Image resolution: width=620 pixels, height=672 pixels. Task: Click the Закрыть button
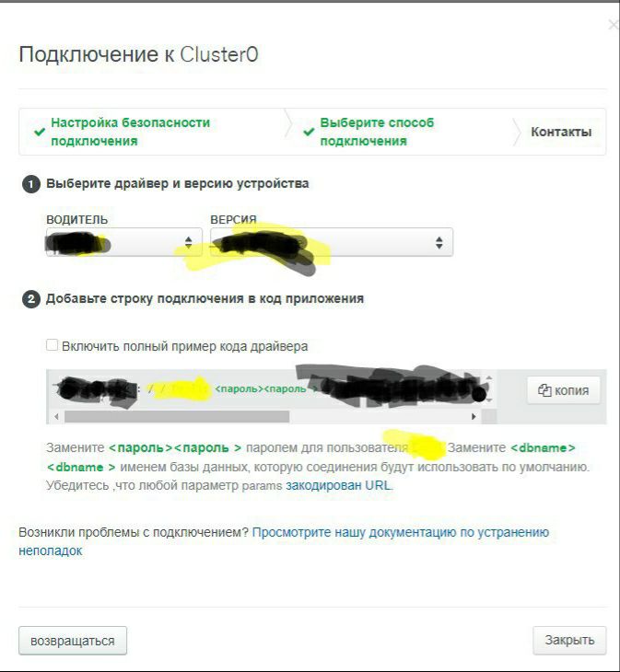point(569,641)
